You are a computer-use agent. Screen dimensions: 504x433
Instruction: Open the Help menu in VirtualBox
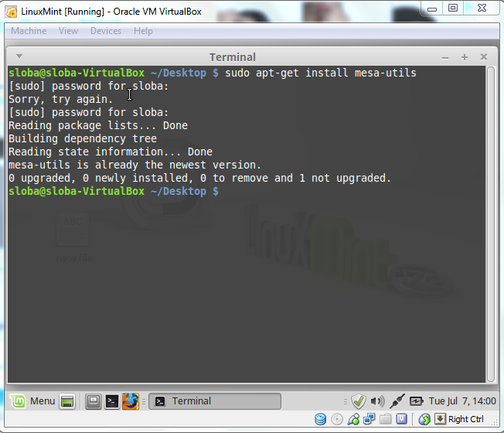point(143,31)
